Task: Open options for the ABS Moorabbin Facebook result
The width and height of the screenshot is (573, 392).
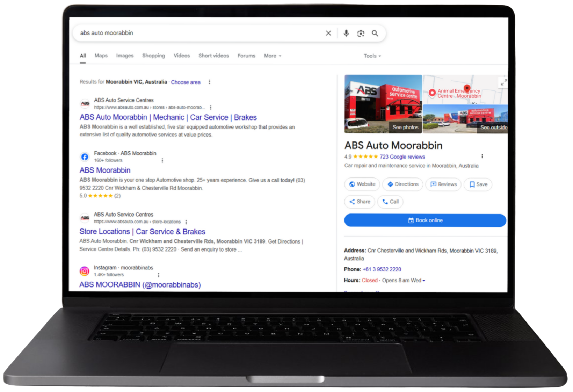Action: [x=162, y=160]
